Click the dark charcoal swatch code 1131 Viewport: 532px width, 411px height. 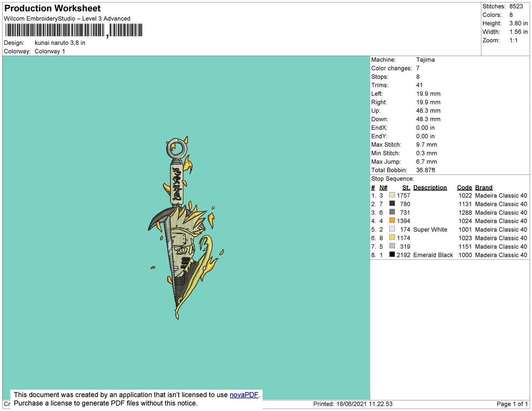392,204
